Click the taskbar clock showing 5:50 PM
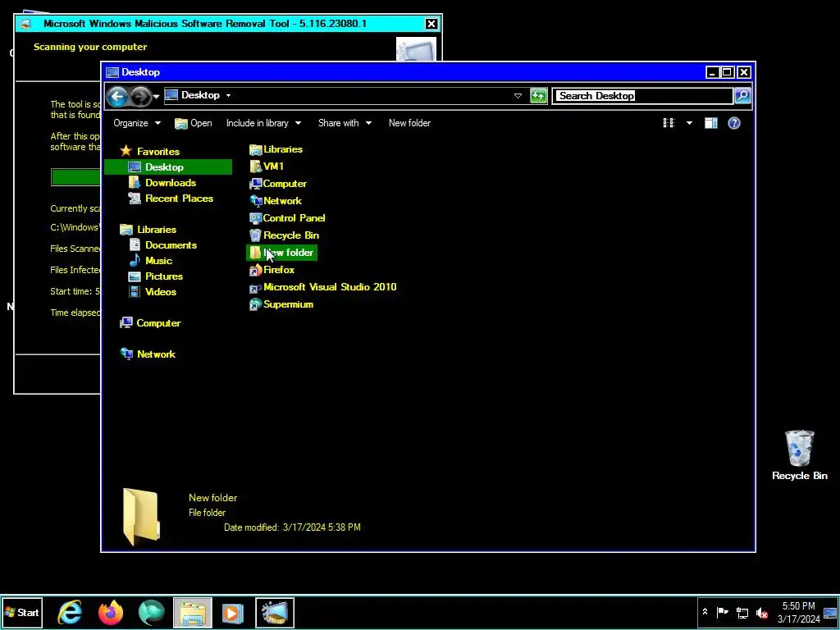 799,612
